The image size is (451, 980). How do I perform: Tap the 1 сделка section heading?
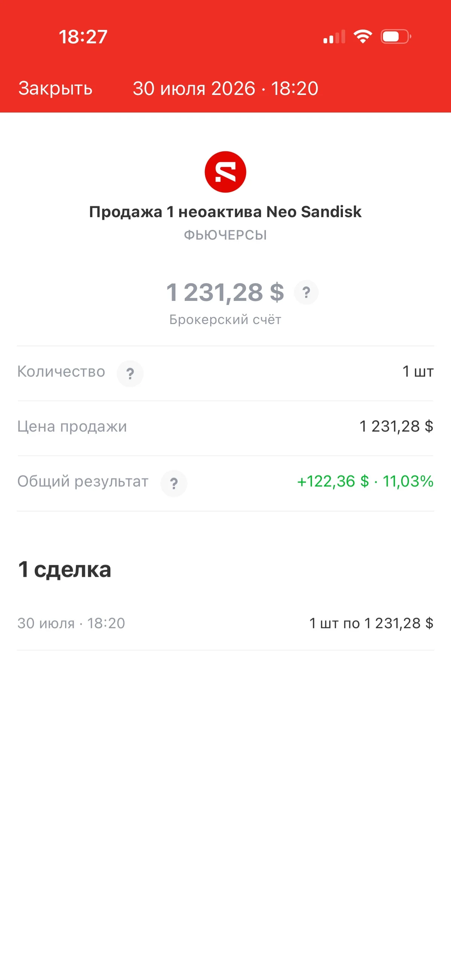(65, 570)
